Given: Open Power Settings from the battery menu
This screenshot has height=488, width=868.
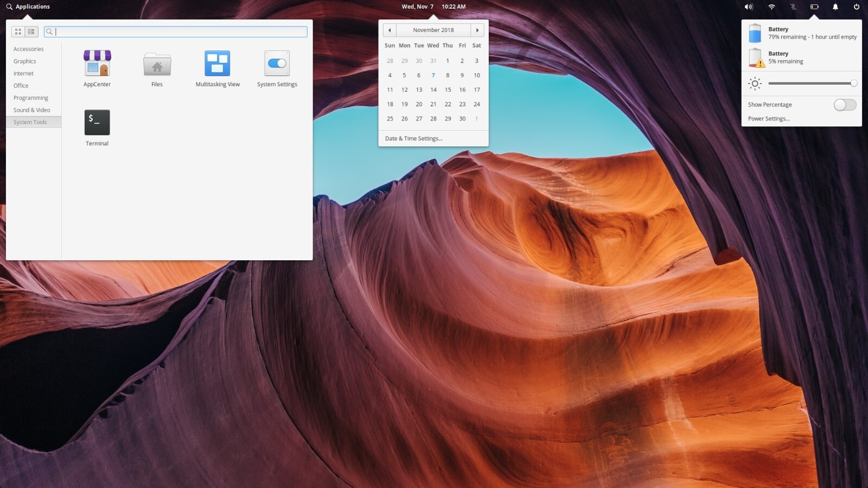Looking at the screenshot, I should click(768, 118).
